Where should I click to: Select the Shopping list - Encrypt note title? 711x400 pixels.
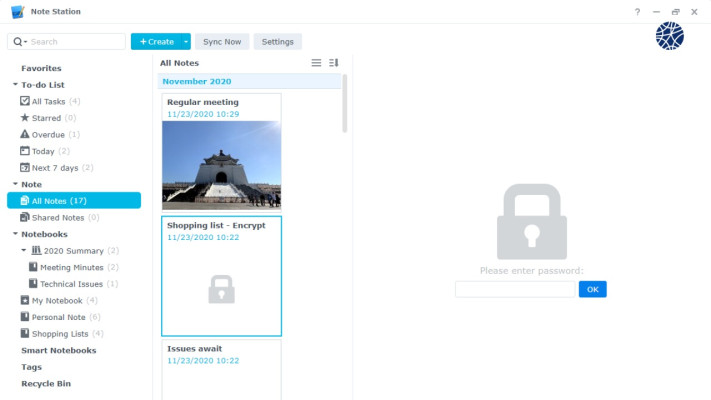216,225
